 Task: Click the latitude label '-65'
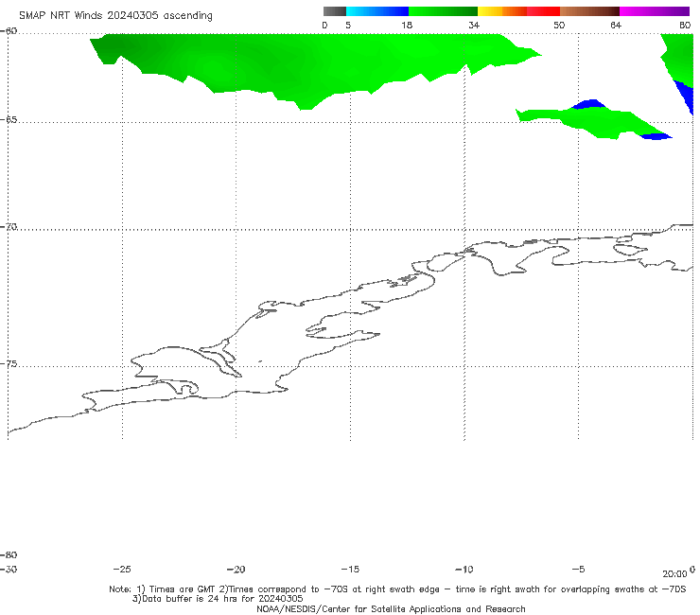pos(9,120)
